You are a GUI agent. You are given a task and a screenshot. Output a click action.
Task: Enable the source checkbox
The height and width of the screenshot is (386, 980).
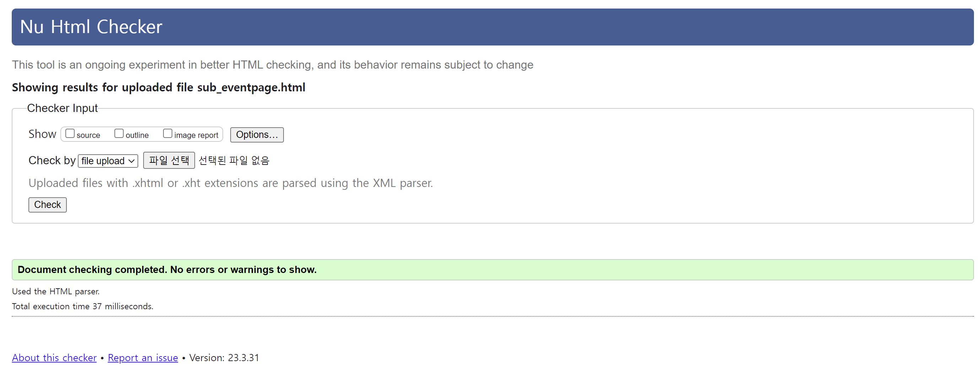pyautogui.click(x=70, y=134)
